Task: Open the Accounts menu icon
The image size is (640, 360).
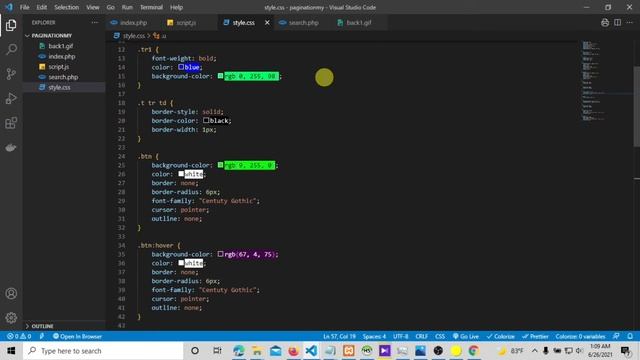Action: (11, 293)
